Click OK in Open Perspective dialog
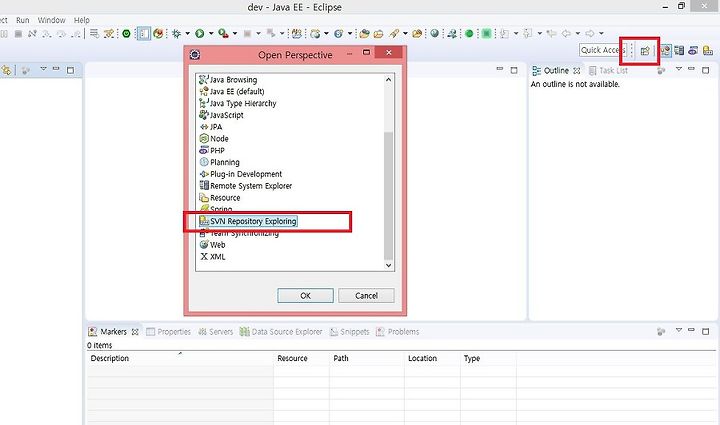The height and width of the screenshot is (425, 720). tap(305, 296)
